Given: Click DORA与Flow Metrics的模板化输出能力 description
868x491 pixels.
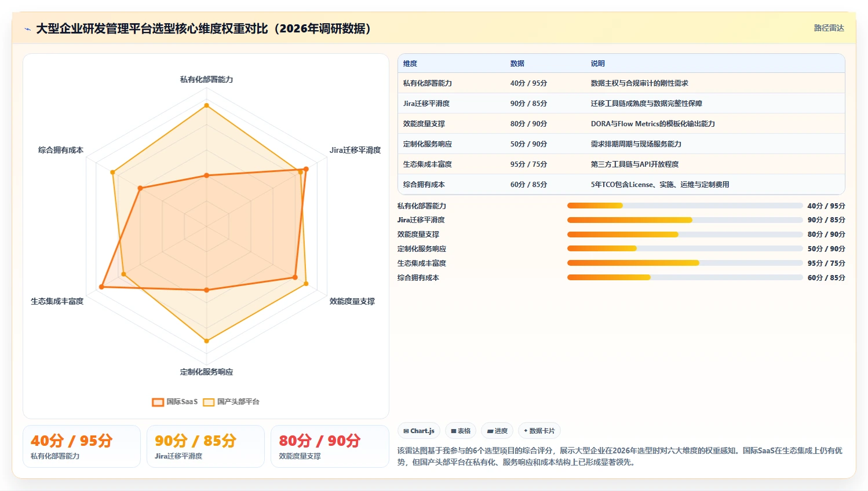Looking at the screenshot, I should 653,124.
